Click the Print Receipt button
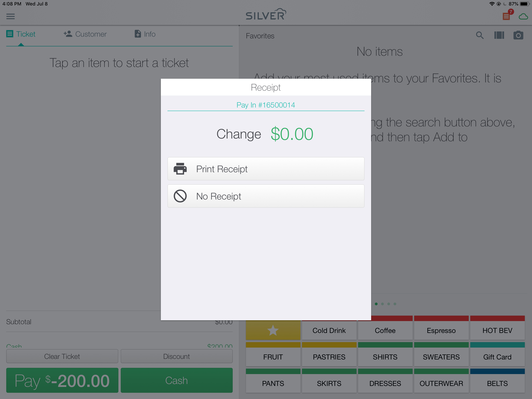Screen dimensions: 532x399 [266, 169]
